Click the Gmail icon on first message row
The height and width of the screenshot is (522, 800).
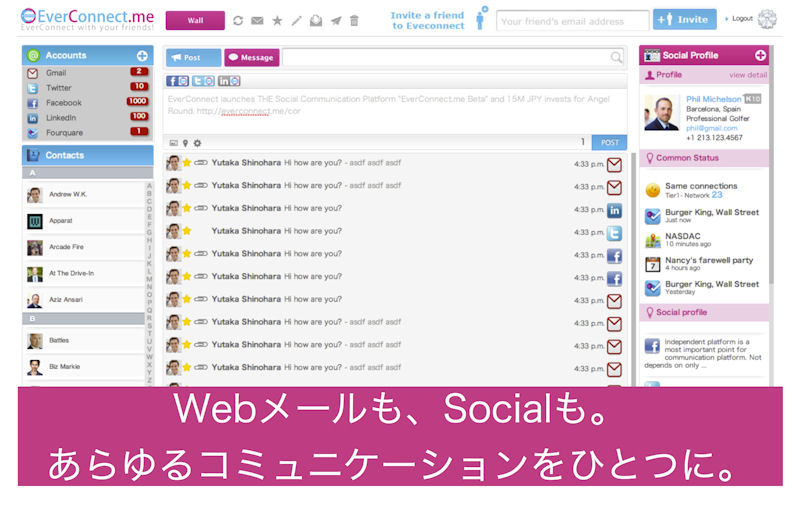tap(614, 164)
